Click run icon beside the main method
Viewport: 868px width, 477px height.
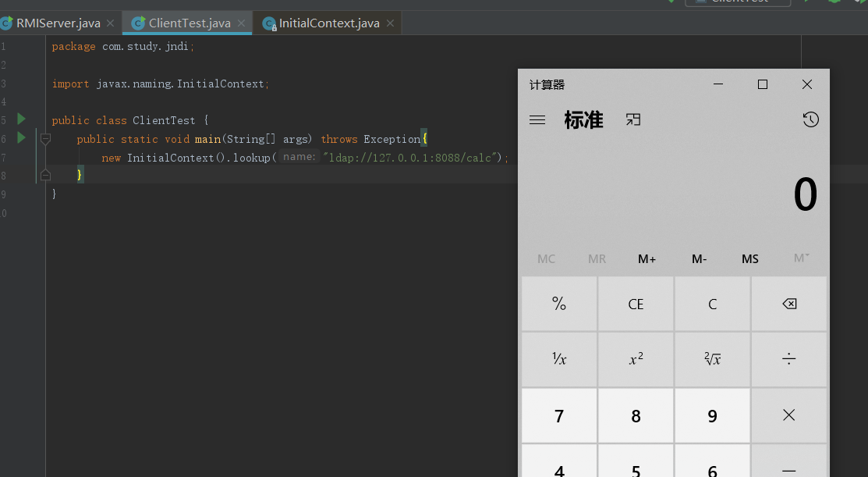pyautogui.click(x=21, y=138)
